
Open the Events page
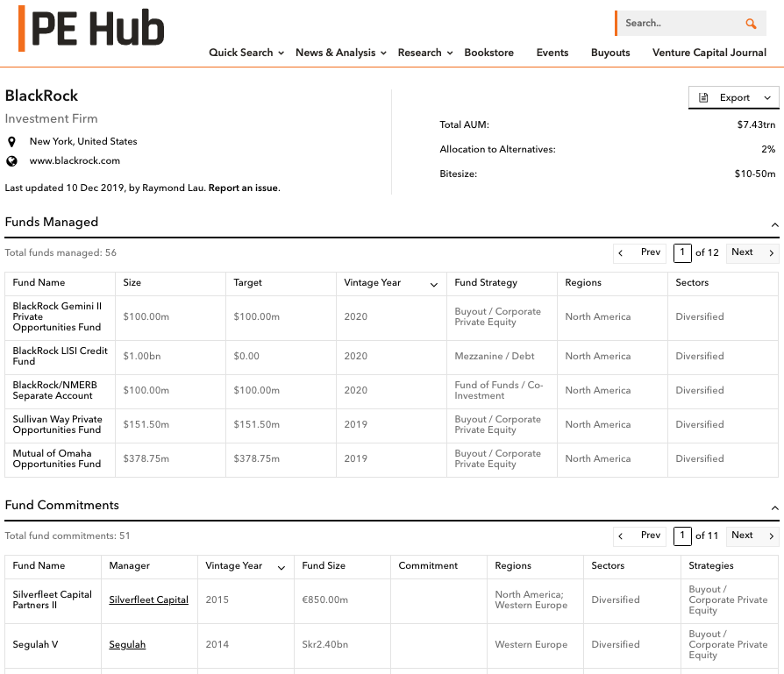[552, 53]
